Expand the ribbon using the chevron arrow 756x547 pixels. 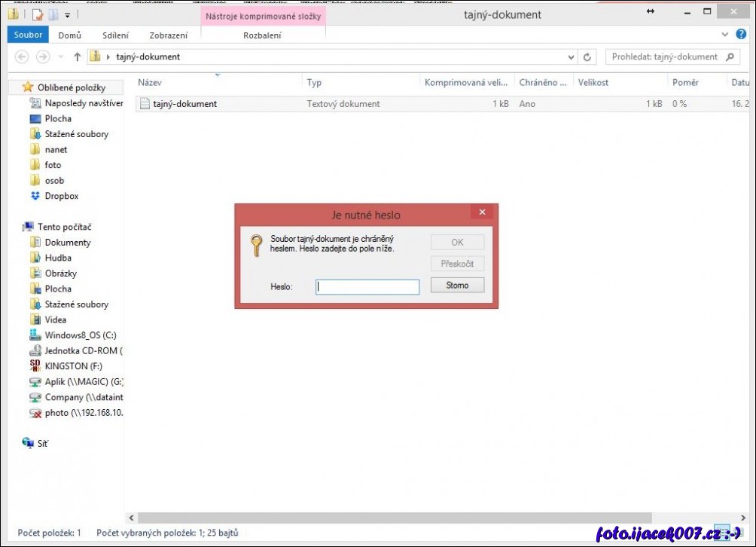pyautogui.click(x=725, y=35)
